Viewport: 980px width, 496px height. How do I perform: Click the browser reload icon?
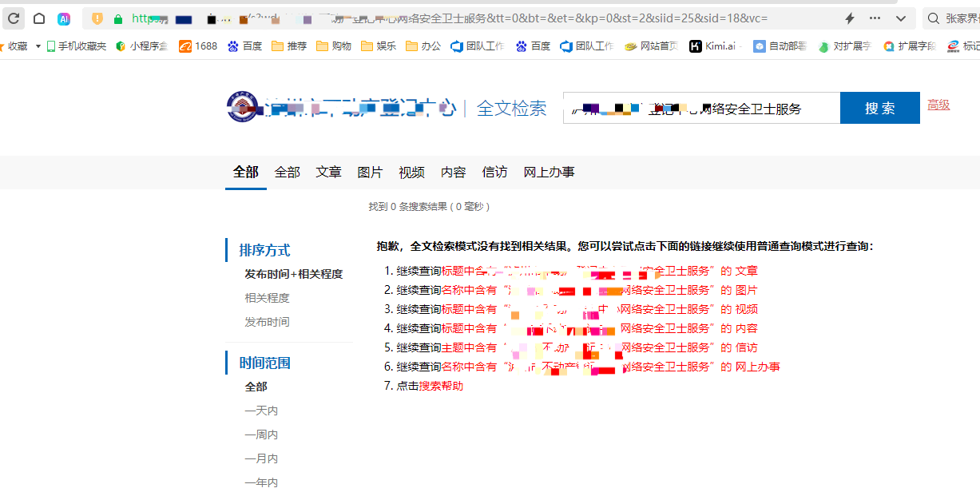pyautogui.click(x=14, y=18)
